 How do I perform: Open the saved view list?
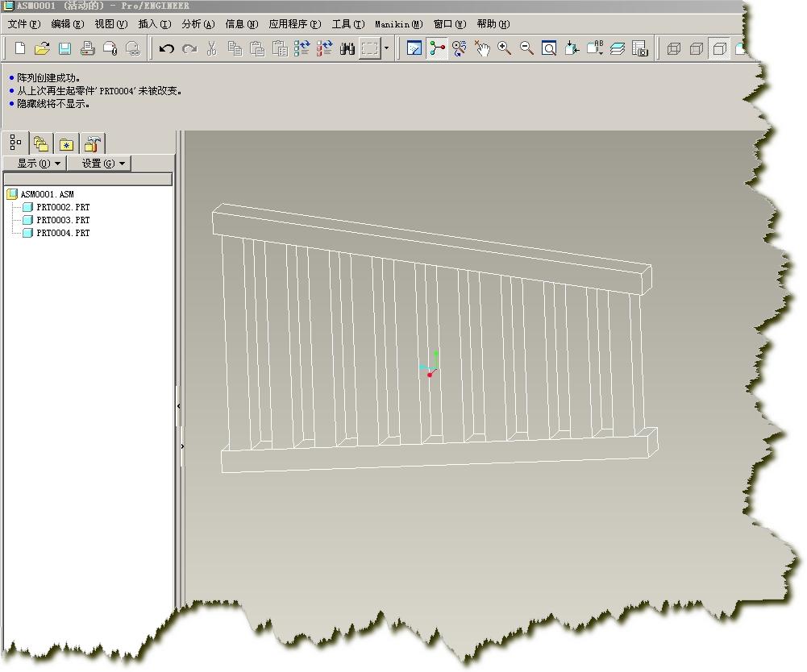coord(594,49)
